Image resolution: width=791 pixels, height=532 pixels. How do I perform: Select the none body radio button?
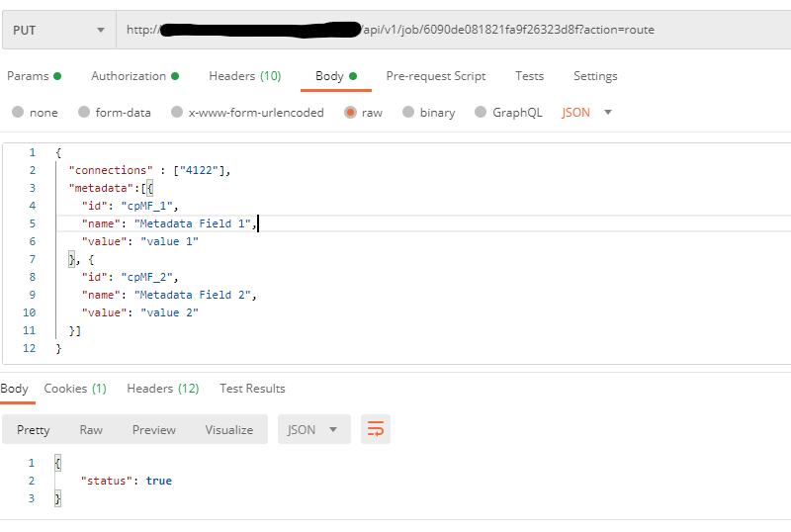tap(18, 113)
